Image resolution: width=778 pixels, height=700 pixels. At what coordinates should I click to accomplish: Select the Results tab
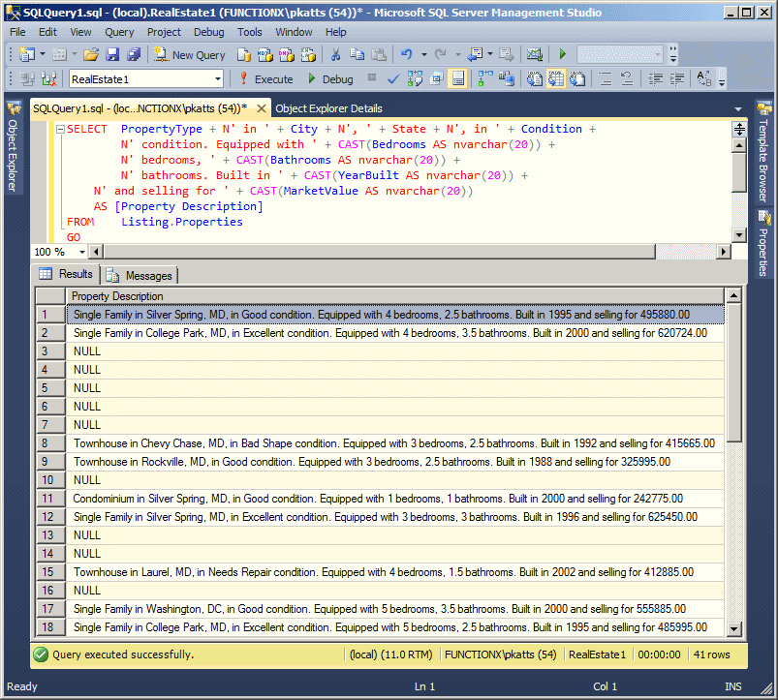coord(67,274)
